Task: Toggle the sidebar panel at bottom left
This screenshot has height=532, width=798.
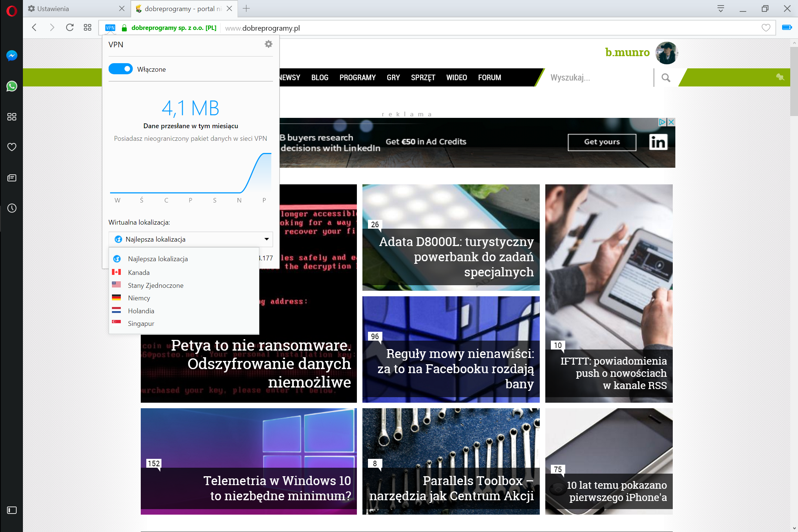Action: click(x=11, y=510)
